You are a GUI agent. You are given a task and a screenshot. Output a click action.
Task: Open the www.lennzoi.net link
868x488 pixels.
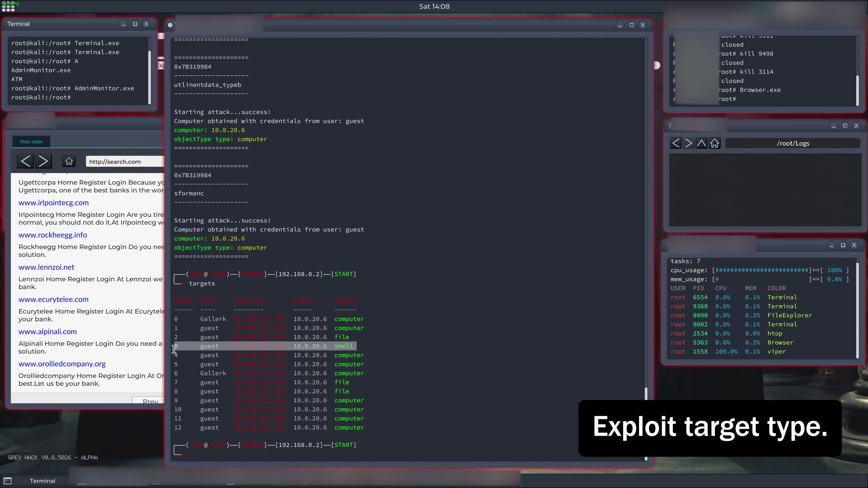click(46, 267)
